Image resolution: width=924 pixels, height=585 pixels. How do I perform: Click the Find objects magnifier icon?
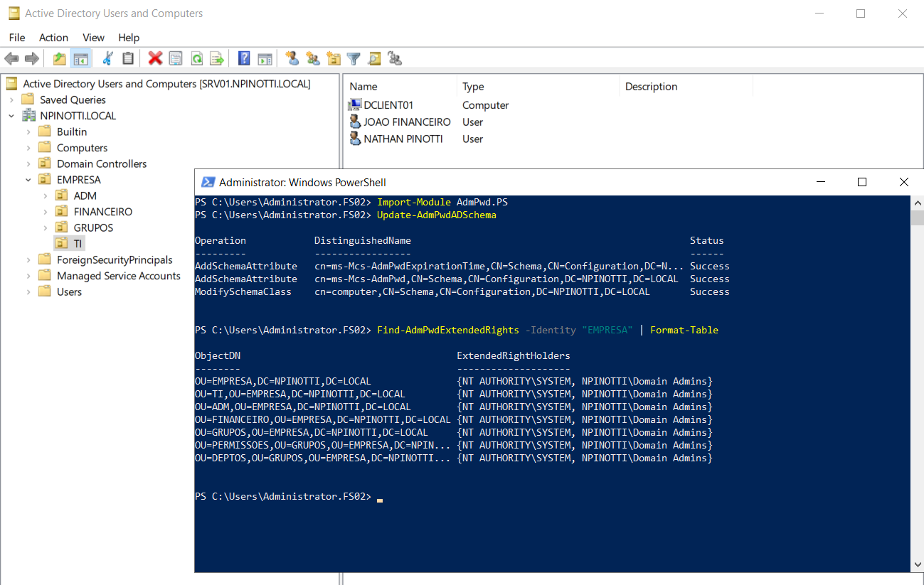coord(374,58)
